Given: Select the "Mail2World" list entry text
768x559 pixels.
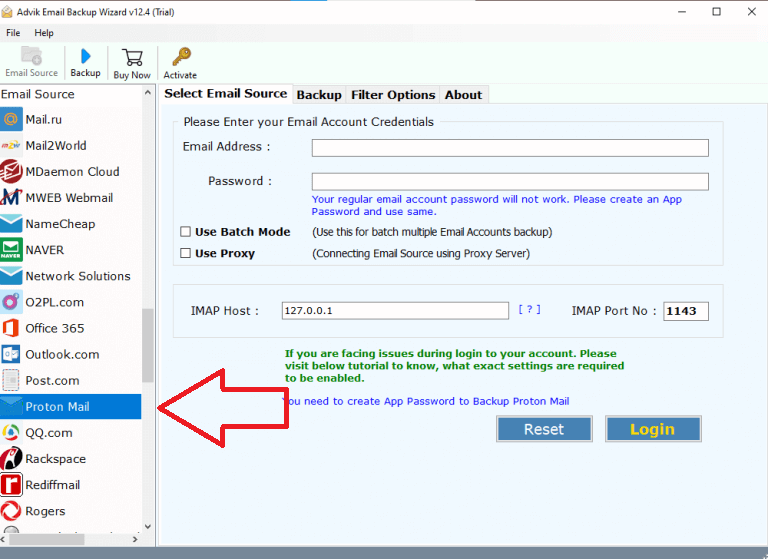Looking at the screenshot, I should pyautogui.click(x=56, y=146).
